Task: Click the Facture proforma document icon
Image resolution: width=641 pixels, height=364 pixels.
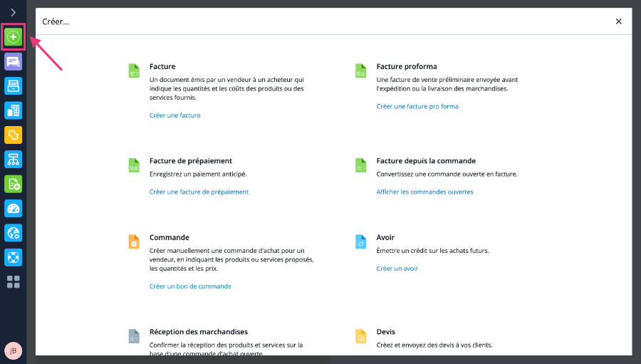Action: (x=360, y=71)
